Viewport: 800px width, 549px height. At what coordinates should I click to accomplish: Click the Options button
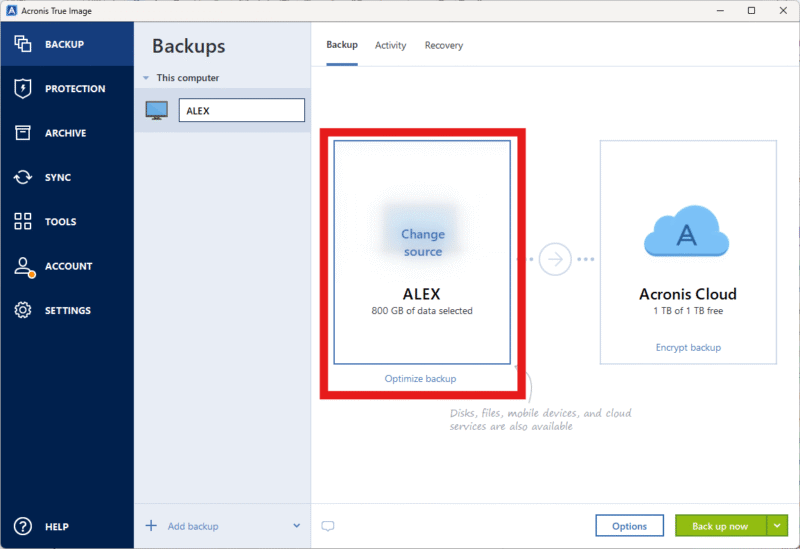[630, 526]
